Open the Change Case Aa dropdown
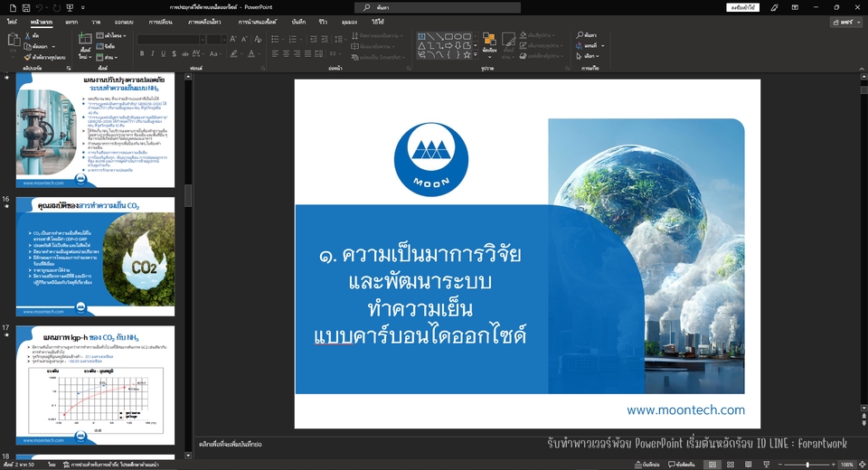 pos(214,53)
